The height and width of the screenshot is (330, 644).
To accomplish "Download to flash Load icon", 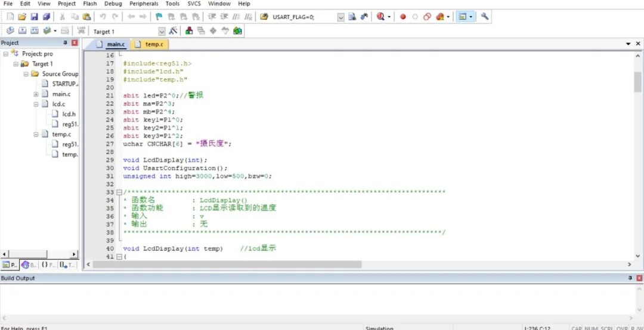I will pyautogui.click(x=81, y=31).
